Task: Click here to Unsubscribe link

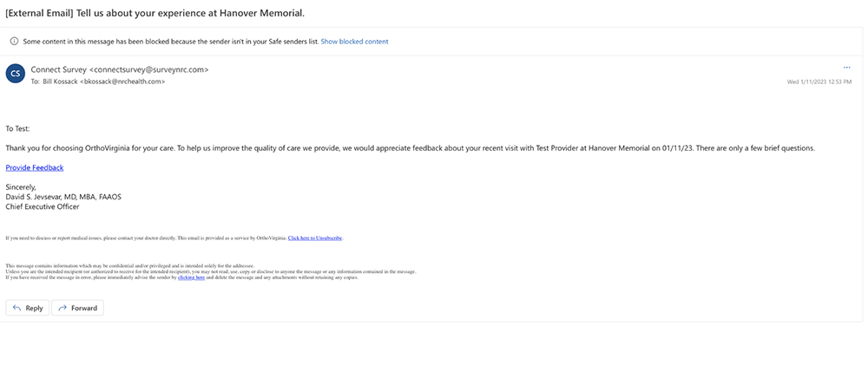Action: (x=315, y=238)
